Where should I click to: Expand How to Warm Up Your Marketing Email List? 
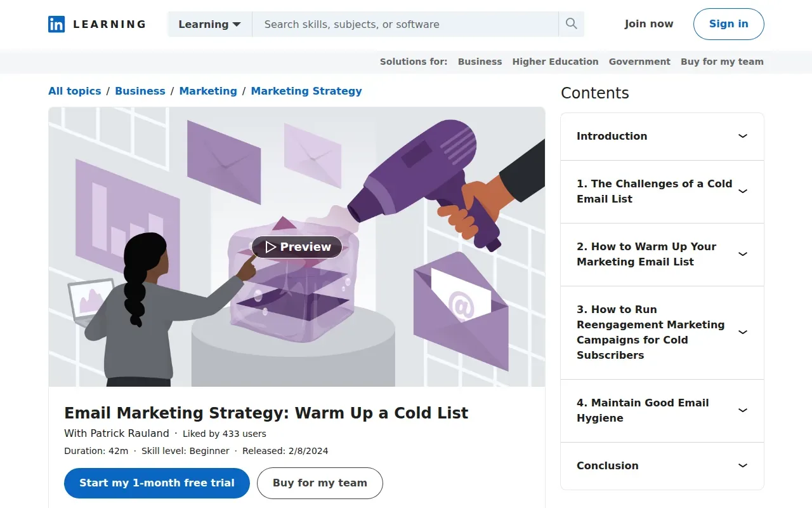662,255
